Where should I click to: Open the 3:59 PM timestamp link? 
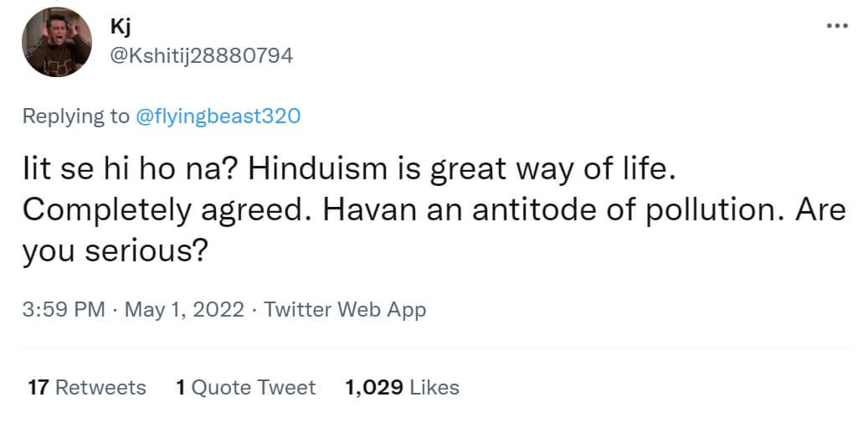[x=64, y=310]
